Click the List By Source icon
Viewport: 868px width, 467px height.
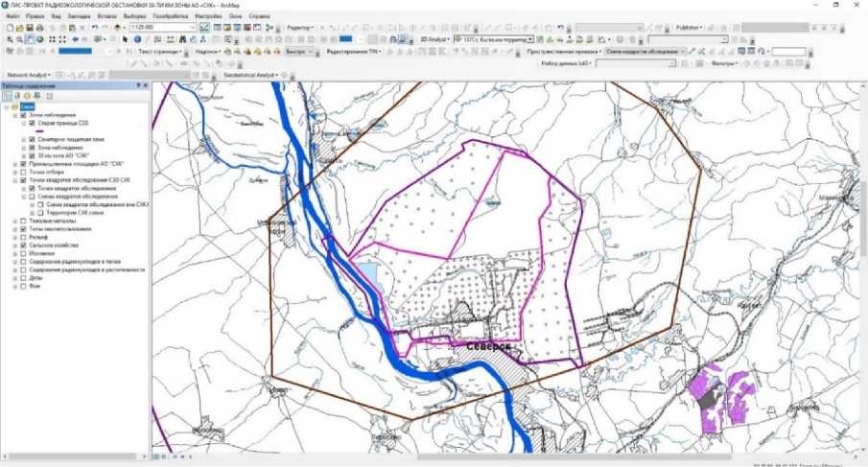17,96
